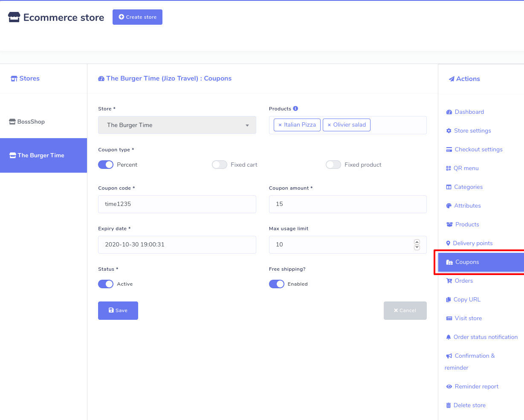The image size is (524, 420).
Task: Click the Delete store trash icon
Action: click(x=448, y=406)
